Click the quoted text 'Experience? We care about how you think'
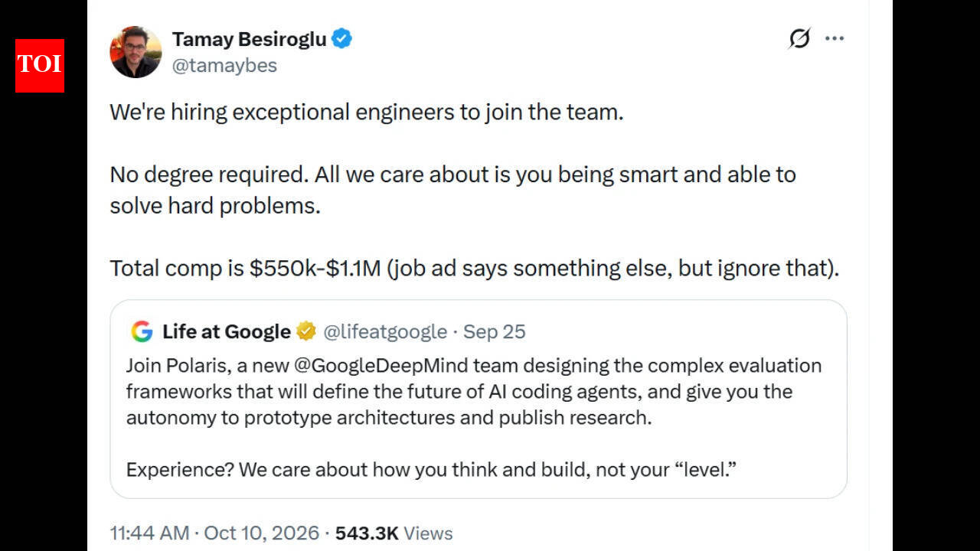Viewport: 980px width, 551px height. [432, 469]
